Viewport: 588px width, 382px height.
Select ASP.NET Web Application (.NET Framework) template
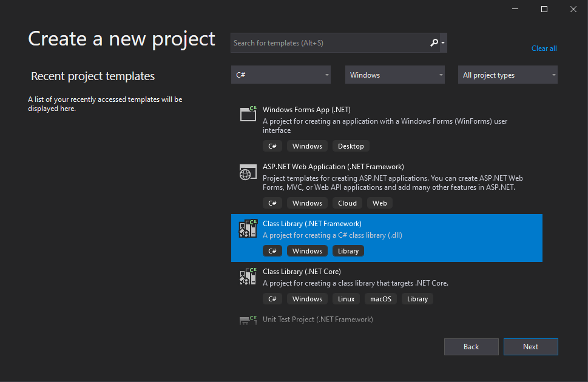pos(333,167)
